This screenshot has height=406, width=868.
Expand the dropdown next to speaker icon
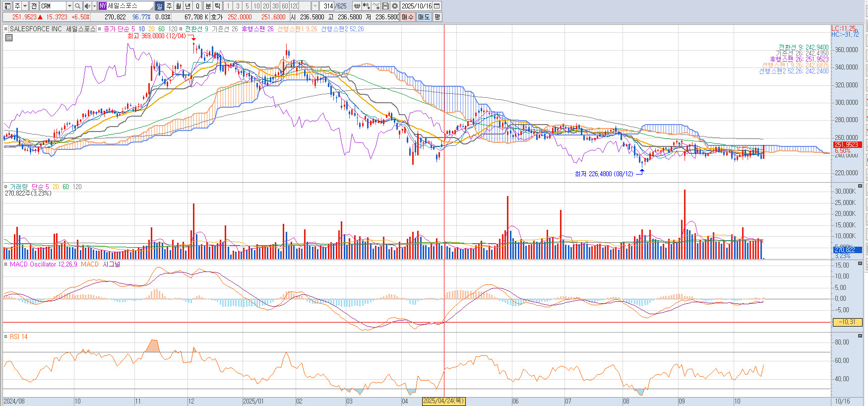point(94,6)
